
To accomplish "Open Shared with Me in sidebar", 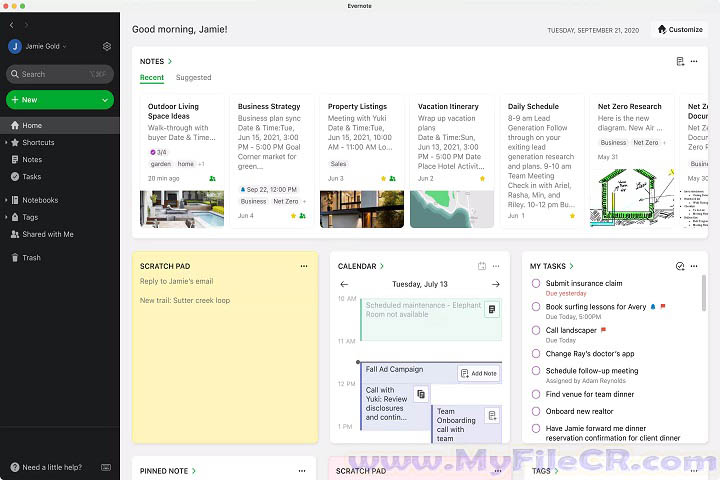I will (48, 234).
